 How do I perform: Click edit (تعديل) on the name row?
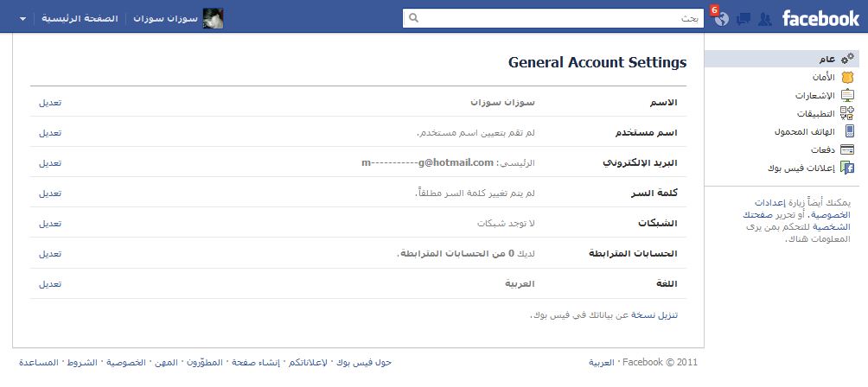pyautogui.click(x=50, y=102)
